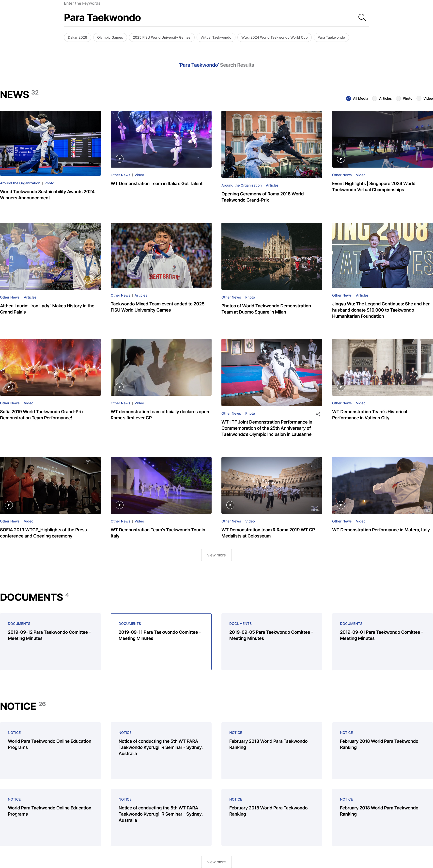
Task: Play the Sofia 2019 Grand-Prix demonstration video
Action: (x=9, y=387)
